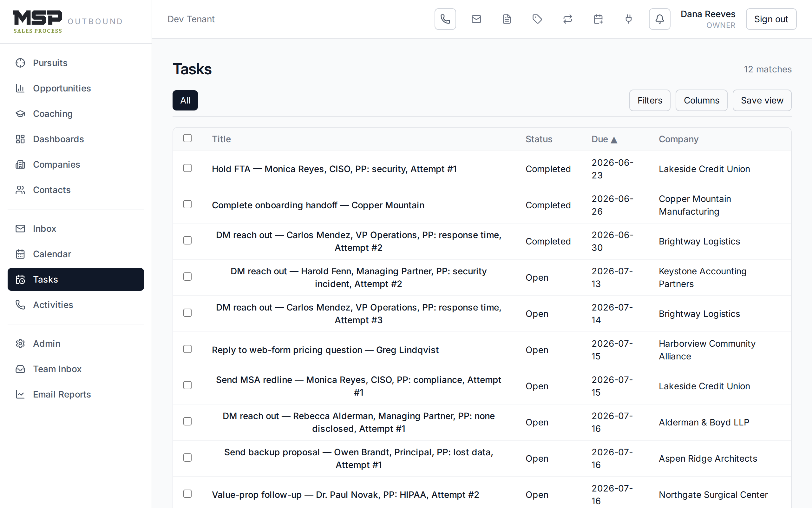
Task: Click the Email Reports line chart icon
Action: [21, 394]
